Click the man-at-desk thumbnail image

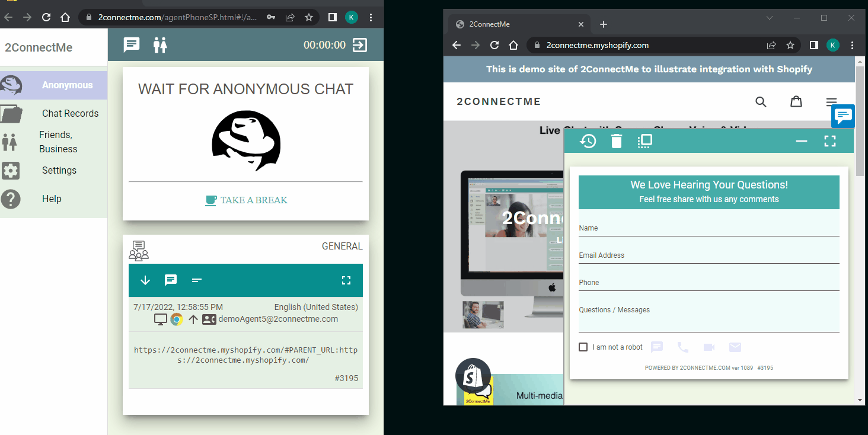click(x=483, y=315)
